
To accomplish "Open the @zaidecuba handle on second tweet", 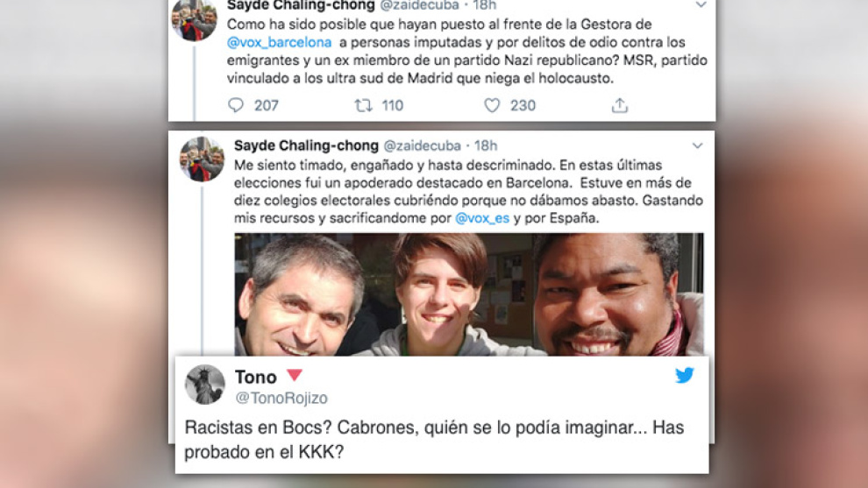I will (x=423, y=145).
